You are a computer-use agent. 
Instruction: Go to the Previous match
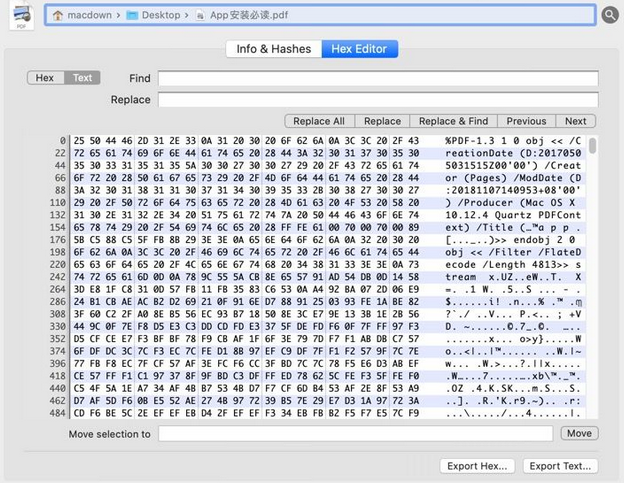click(526, 121)
